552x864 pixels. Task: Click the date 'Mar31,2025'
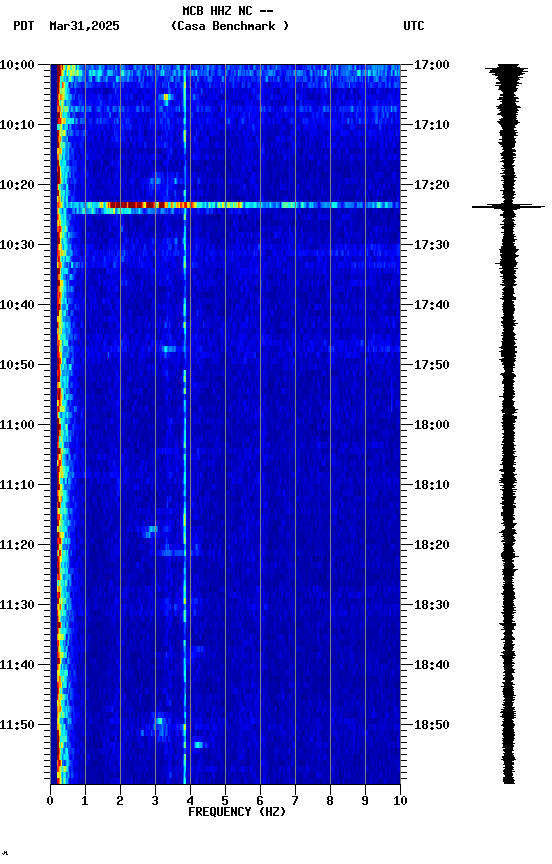point(84,26)
